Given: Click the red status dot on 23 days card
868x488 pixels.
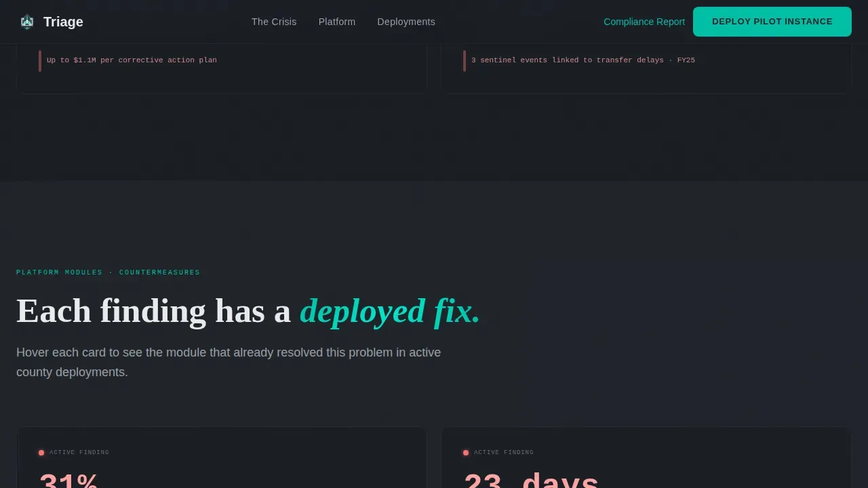Looking at the screenshot, I should 466,453.
